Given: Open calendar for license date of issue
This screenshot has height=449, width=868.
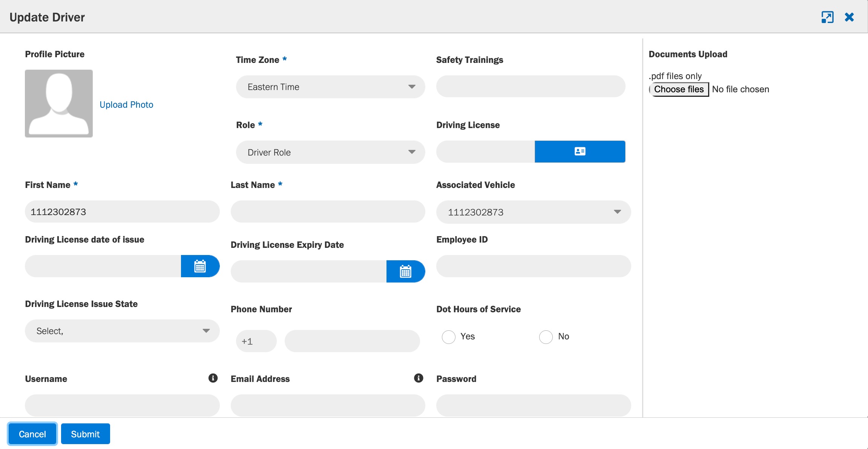Looking at the screenshot, I should [x=200, y=266].
